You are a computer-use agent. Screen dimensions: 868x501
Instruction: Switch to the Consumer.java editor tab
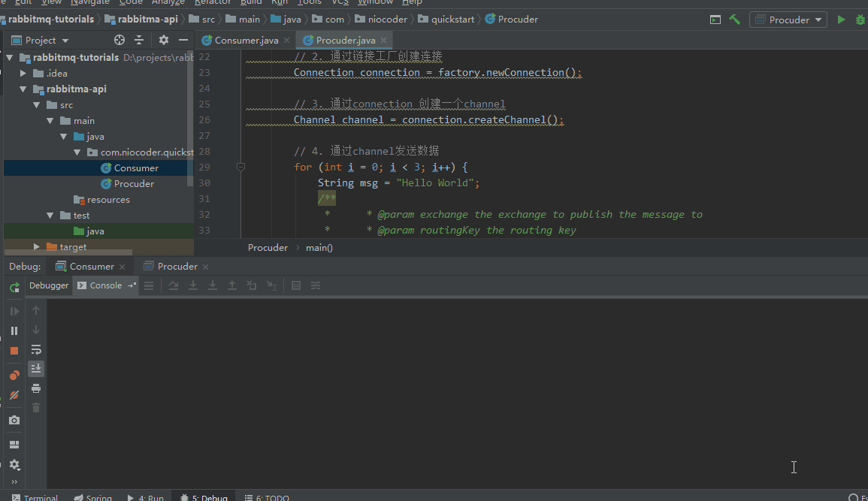pos(246,40)
